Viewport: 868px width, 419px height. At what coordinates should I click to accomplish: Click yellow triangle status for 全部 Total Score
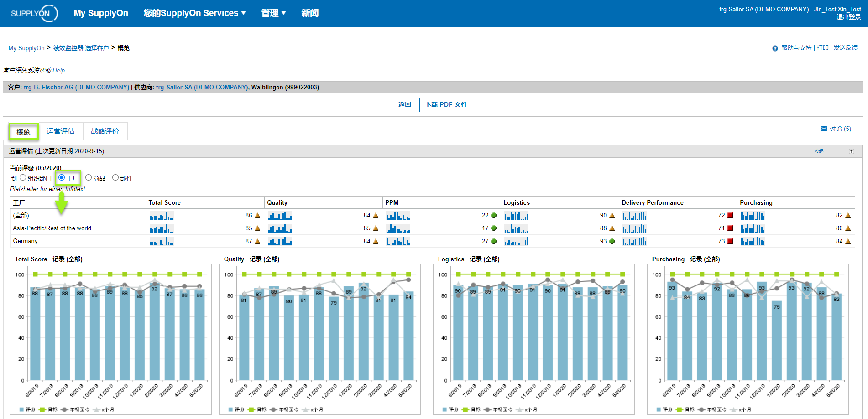[257, 215]
